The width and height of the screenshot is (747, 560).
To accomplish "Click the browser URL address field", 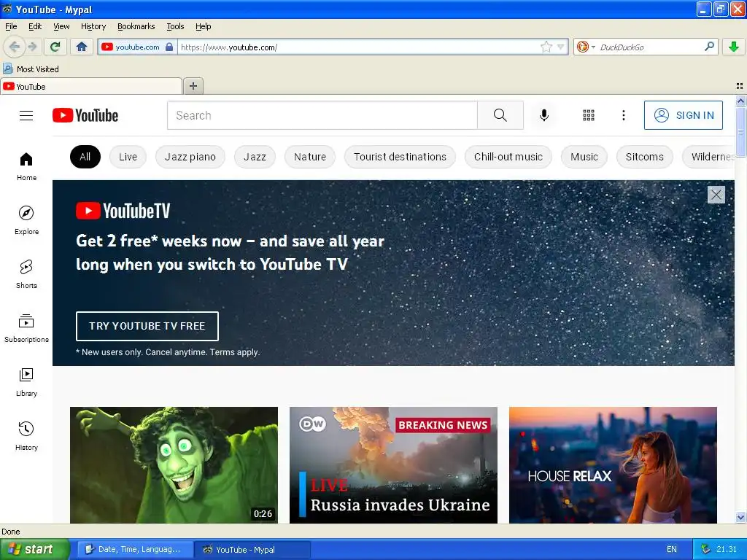I will tap(360, 47).
